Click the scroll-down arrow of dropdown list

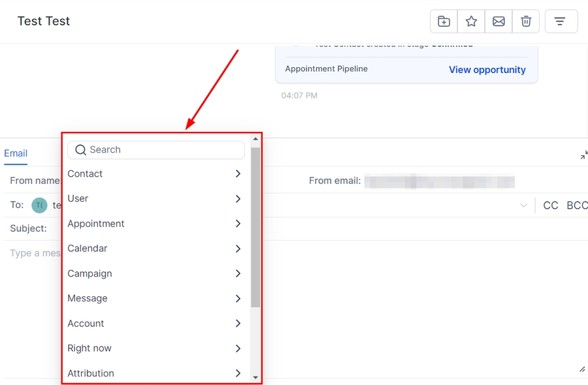tap(255, 377)
